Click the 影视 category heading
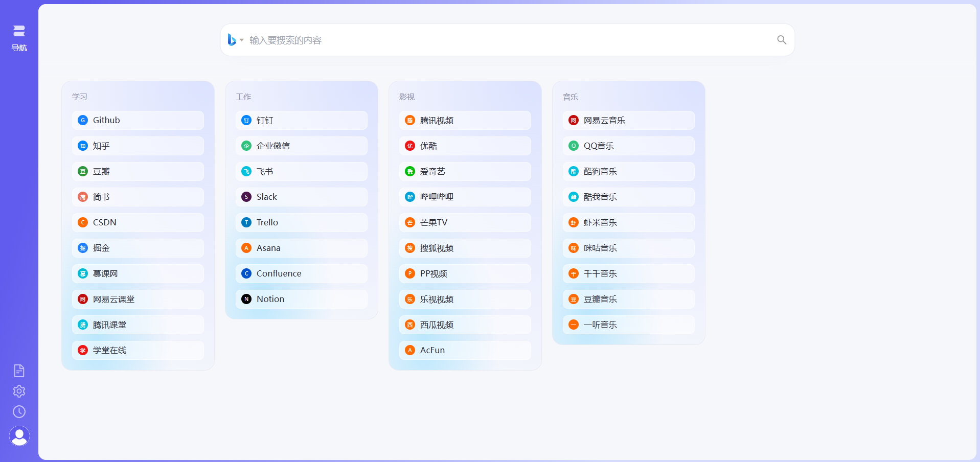This screenshot has width=980, height=462. [407, 97]
